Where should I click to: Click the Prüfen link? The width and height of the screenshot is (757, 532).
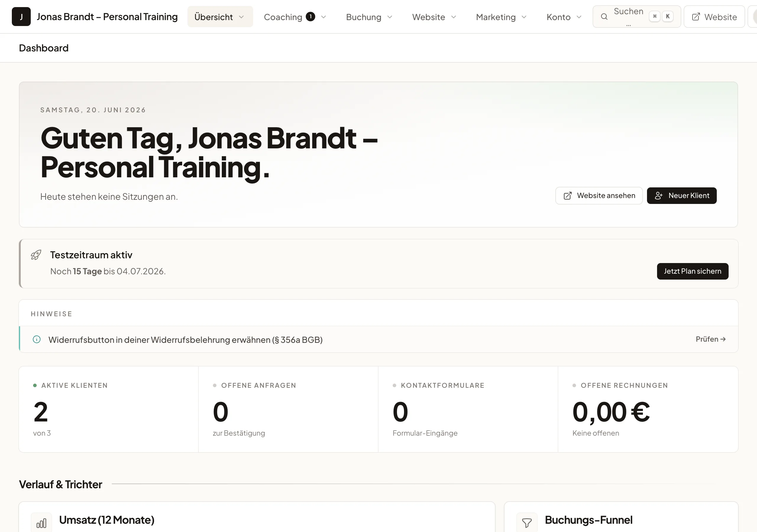[711, 339]
